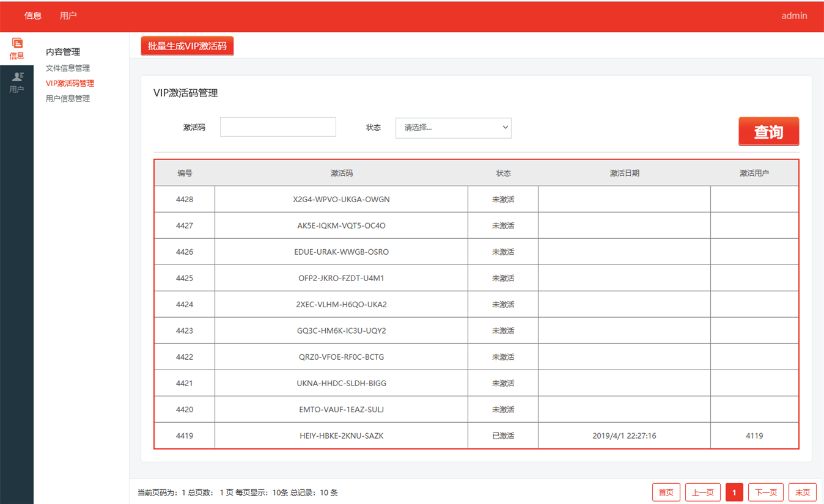Click the 上一页 previous page button
Viewport: 824px width, 504px height.
(702, 492)
